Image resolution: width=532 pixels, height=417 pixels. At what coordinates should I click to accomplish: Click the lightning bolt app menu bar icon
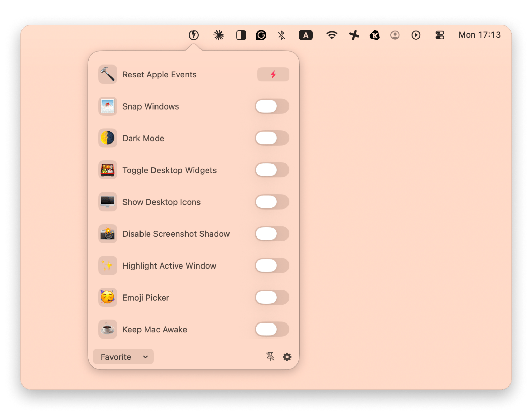pyautogui.click(x=194, y=35)
